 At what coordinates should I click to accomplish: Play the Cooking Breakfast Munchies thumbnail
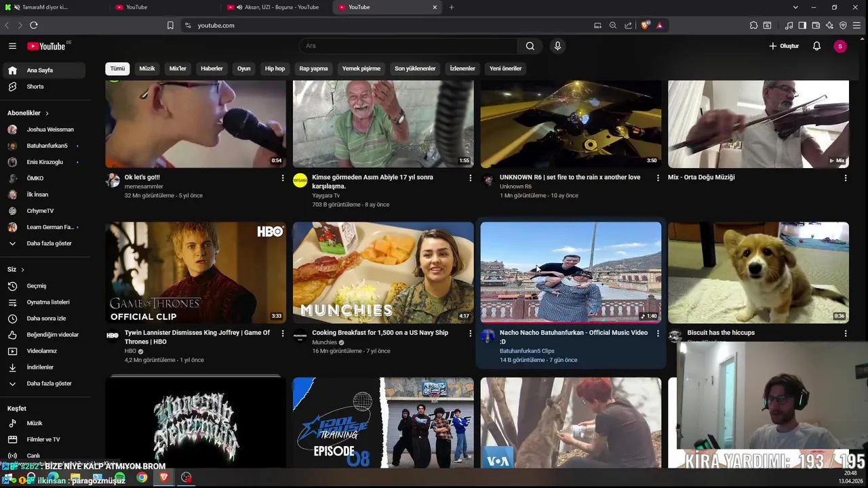point(383,272)
